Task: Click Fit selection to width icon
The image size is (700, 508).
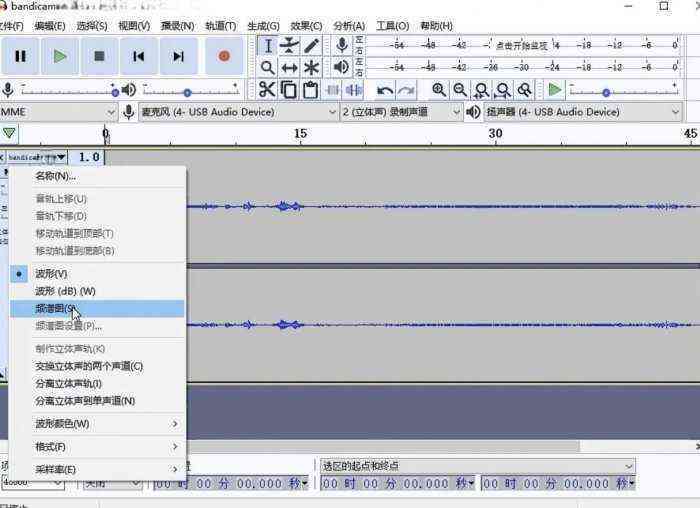Action: point(482,90)
